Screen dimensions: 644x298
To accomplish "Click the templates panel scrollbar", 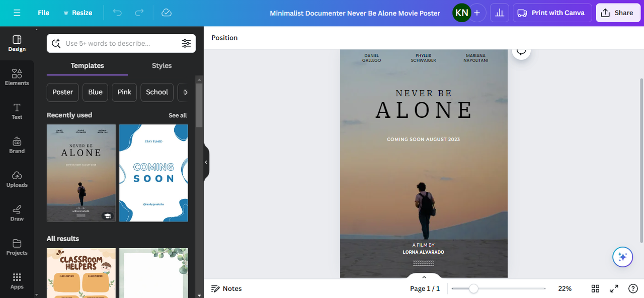I will (199, 105).
